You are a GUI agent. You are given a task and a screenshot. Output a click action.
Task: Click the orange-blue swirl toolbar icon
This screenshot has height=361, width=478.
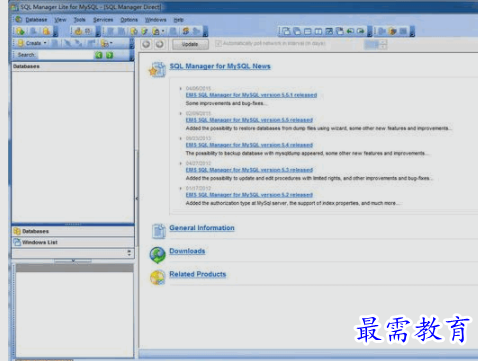pos(186,31)
